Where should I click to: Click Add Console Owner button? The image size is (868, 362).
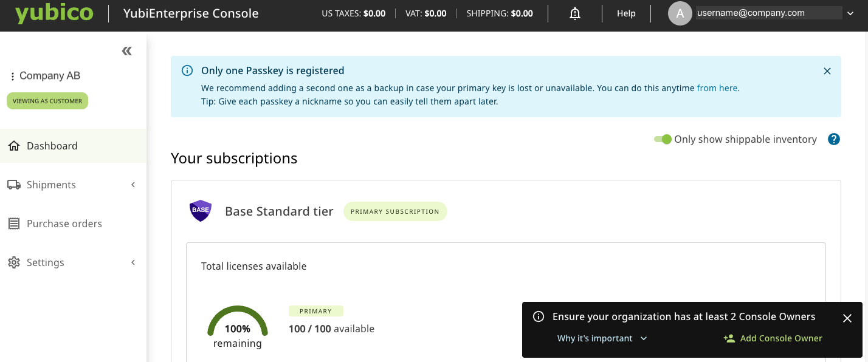[773, 338]
